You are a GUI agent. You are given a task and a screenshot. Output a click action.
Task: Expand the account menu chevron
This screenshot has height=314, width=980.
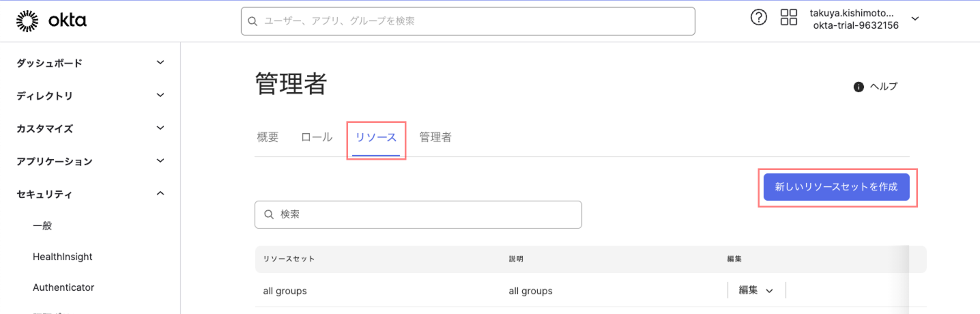[915, 19]
